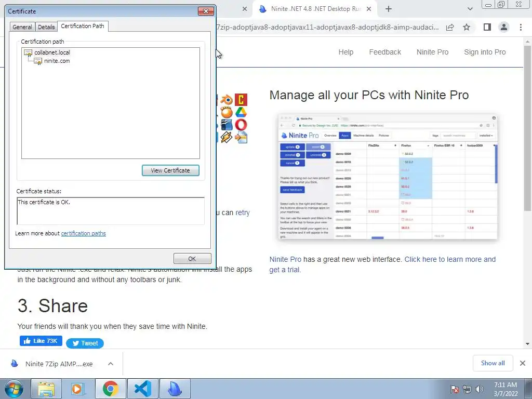
Task: Click the retry download link
Action: [243, 212]
